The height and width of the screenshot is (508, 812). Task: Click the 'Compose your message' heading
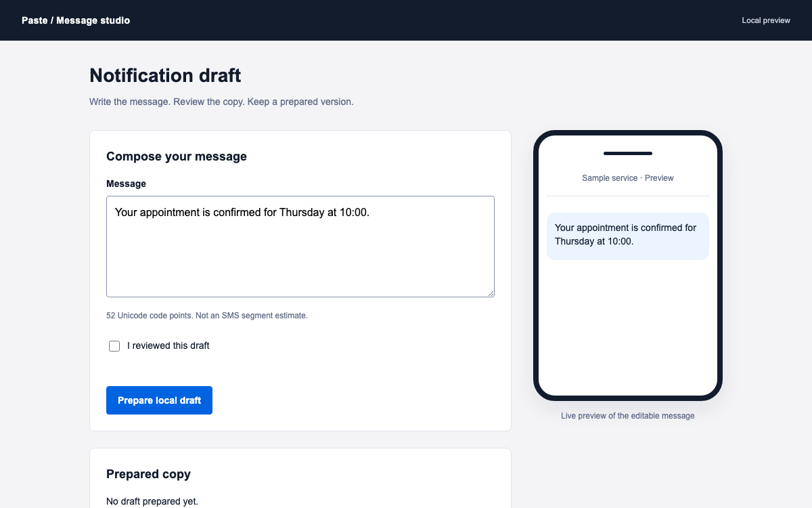point(177,156)
